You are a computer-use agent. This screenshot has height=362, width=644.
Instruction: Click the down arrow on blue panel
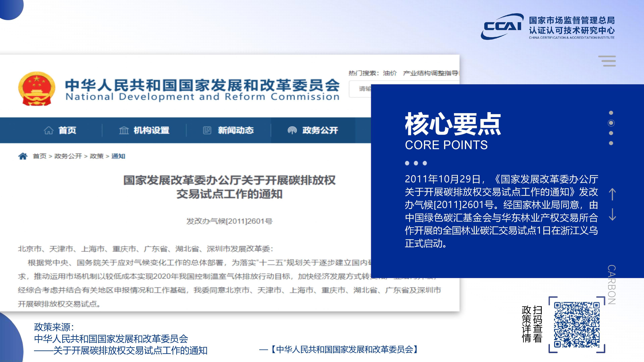[612, 215]
